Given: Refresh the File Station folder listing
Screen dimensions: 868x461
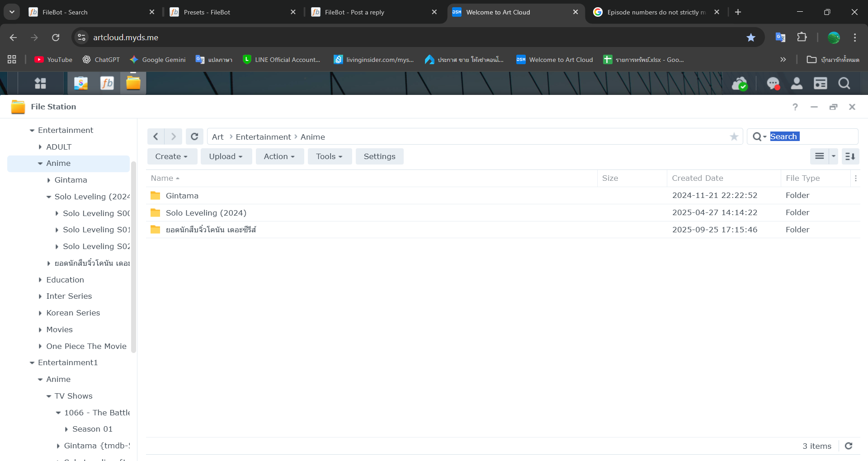Looking at the screenshot, I should coord(194,136).
